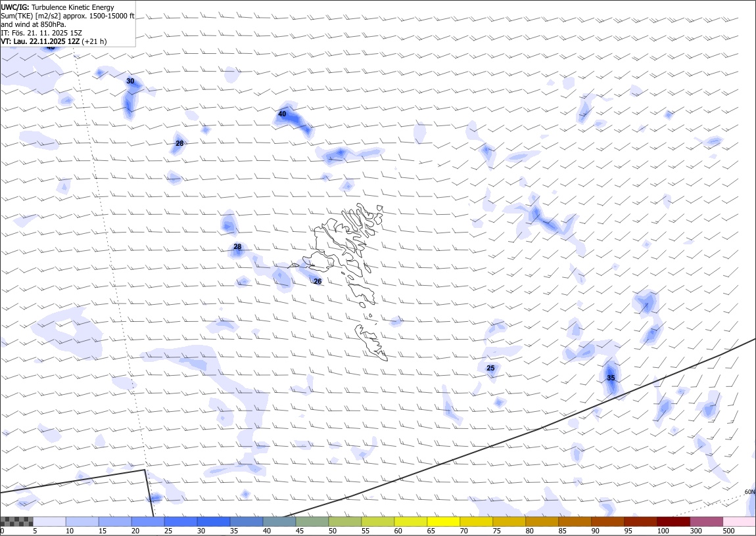Select the 65–70 bright yellow legend swatch

click(443, 522)
